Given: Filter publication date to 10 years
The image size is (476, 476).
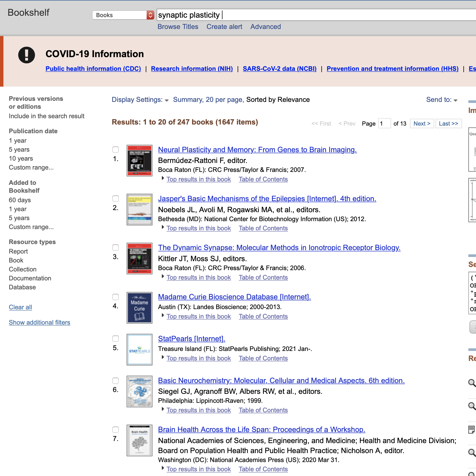Looking at the screenshot, I should pos(21,158).
